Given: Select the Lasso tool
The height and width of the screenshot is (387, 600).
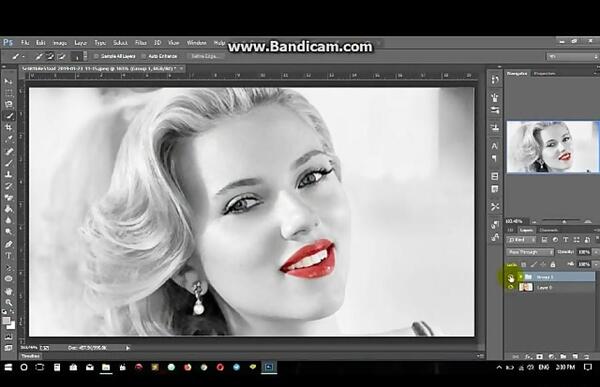Looking at the screenshot, I should coord(8,104).
